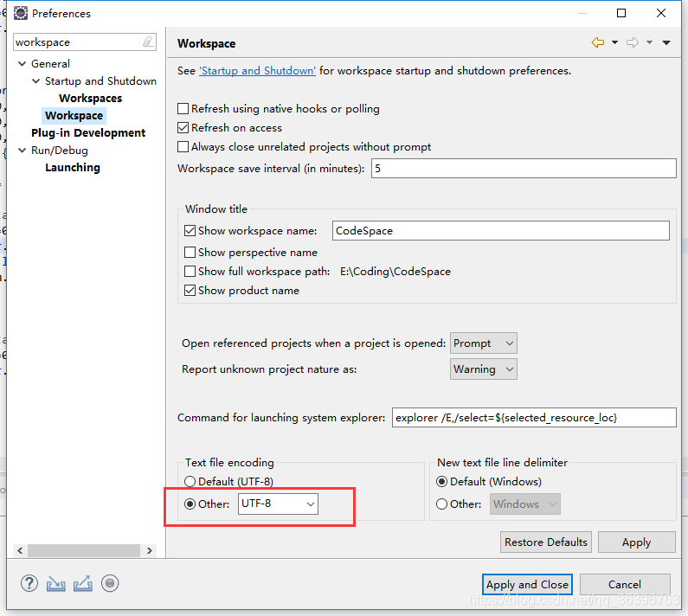
Task: Click the export preferences icon
Action: (83, 583)
